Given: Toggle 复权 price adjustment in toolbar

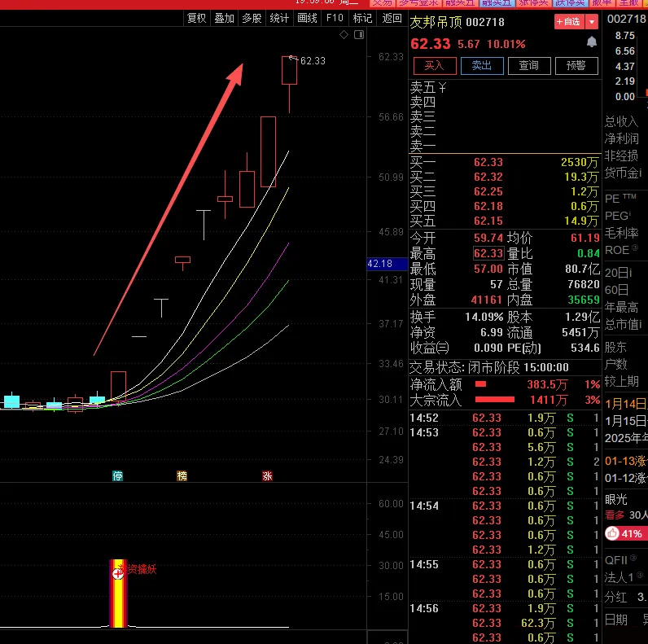Looking at the screenshot, I should coord(196,18).
